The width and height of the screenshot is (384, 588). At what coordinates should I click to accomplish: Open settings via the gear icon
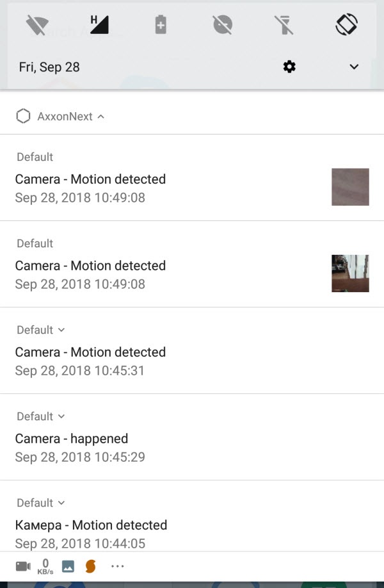[x=289, y=67]
